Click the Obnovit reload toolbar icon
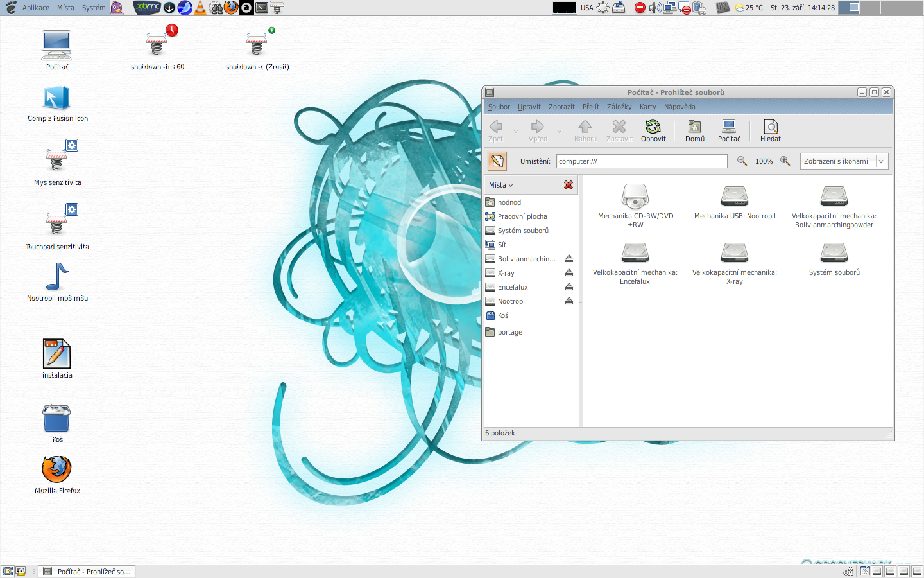This screenshot has width=924, height=578. [x=653, y=130]
